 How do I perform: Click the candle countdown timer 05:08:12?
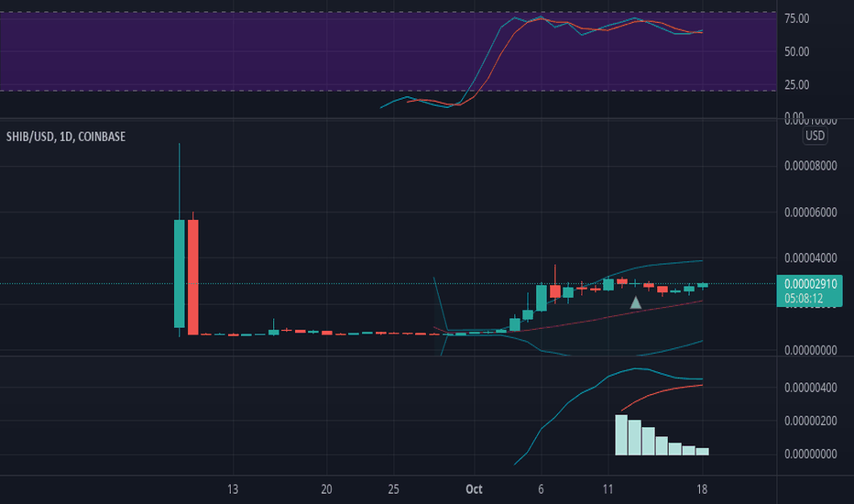[x=804, y=299]
